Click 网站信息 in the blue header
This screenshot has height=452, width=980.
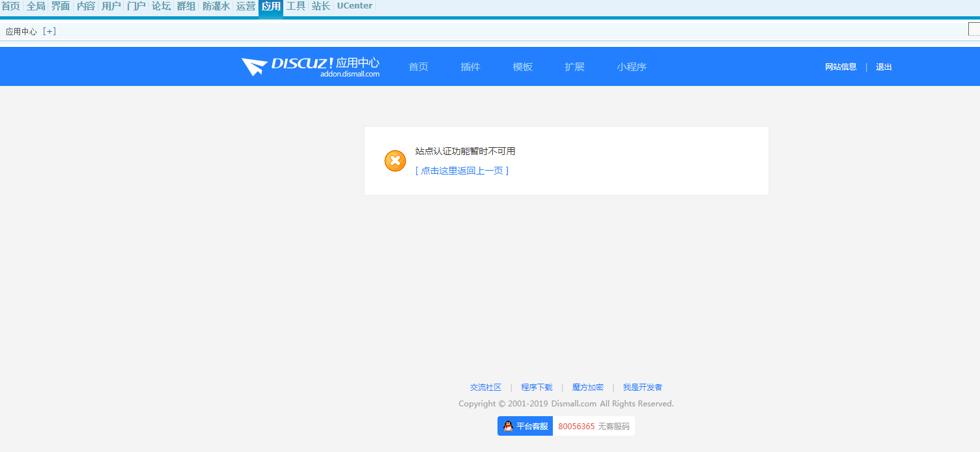coord(841,66)
